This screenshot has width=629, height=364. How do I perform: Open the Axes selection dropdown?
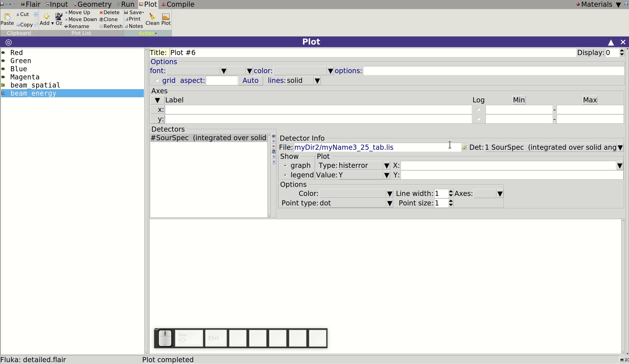pyautogui.click(x=500, y=194)
